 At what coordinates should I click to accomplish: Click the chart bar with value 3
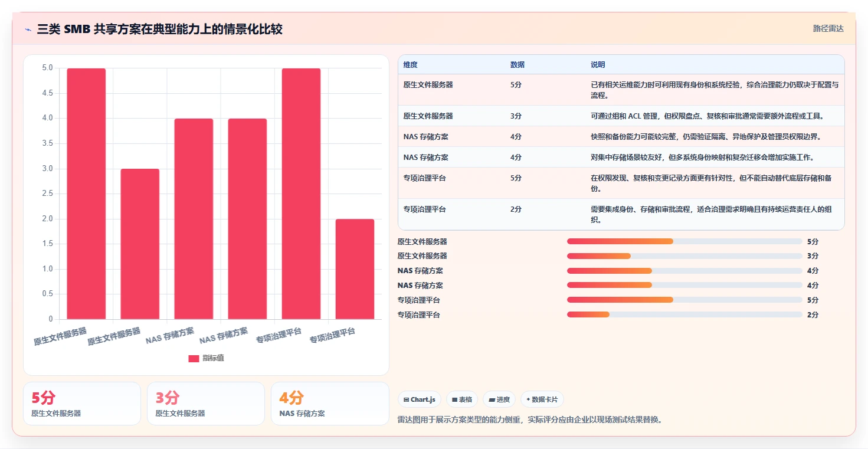coord(140,244)
